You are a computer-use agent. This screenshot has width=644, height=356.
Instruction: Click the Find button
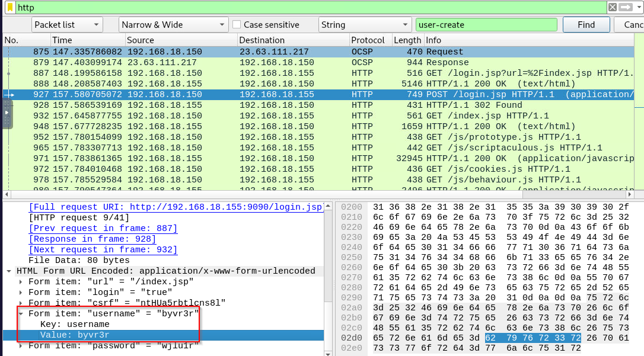(x=586, y=25)
